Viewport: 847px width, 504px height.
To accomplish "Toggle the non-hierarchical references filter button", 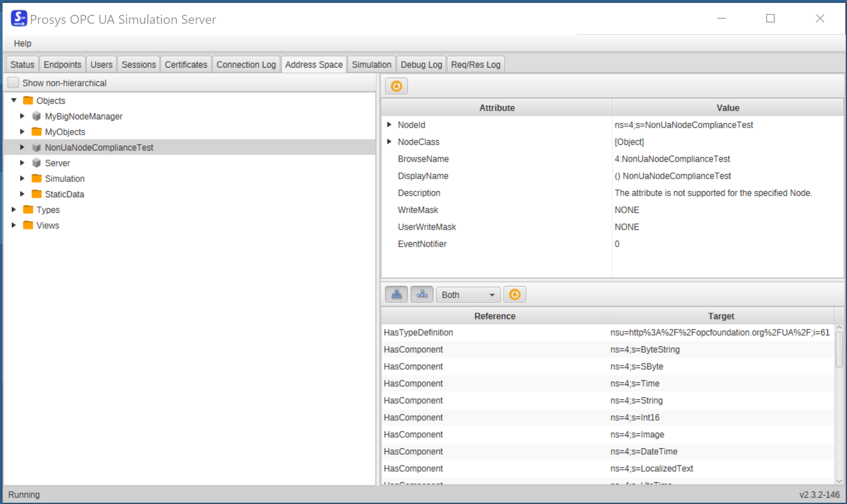I will point(422,294).
